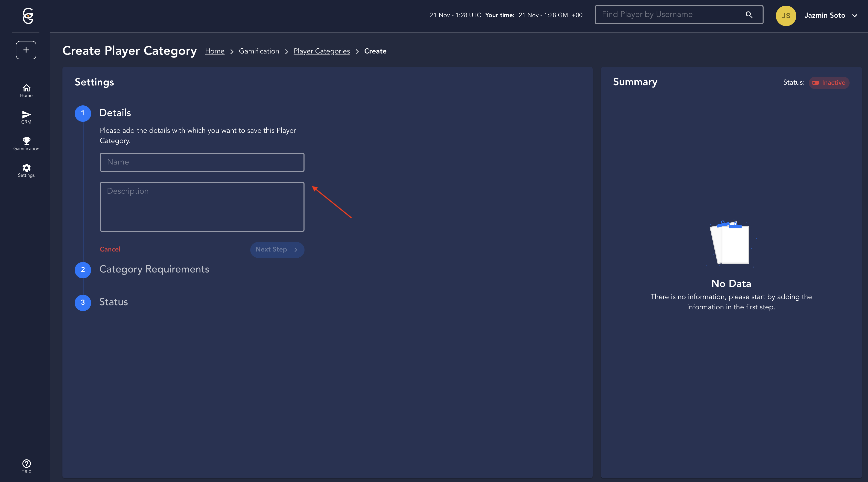Open the Help question icon

[x=26, y=466]
